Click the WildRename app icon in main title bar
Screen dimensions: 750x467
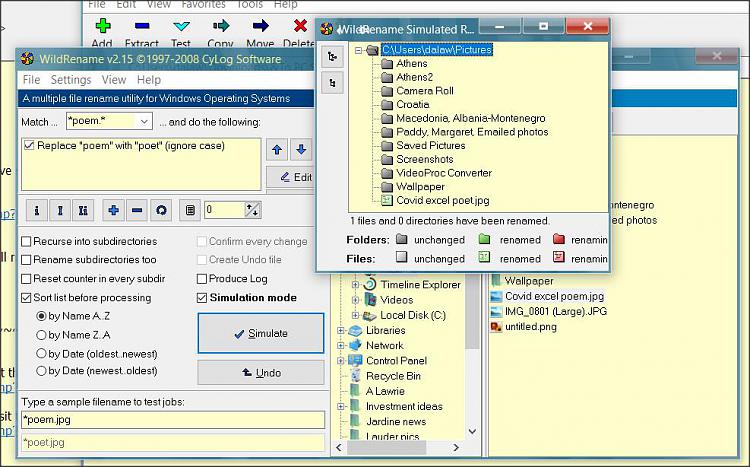pos(27,59)
